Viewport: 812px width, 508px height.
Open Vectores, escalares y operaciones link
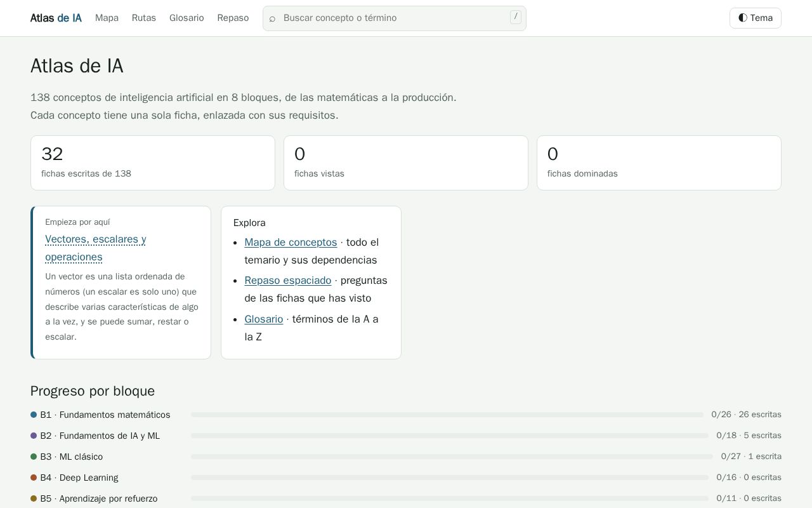pos(96,248)
